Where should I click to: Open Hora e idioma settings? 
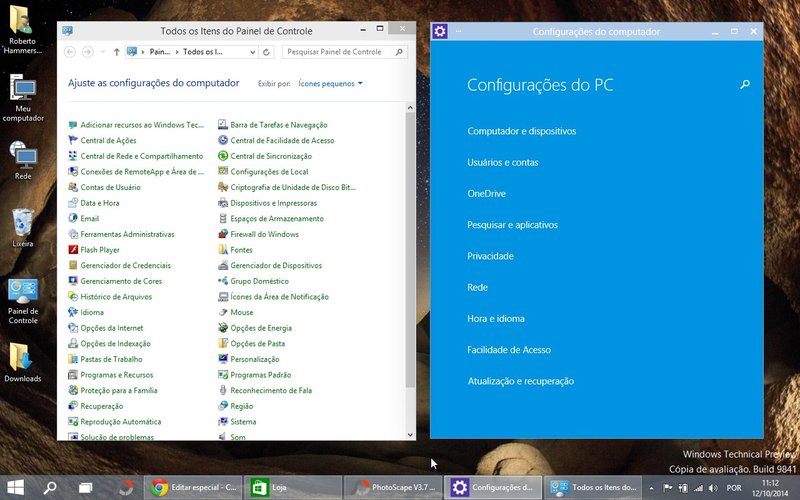[495, 318]
